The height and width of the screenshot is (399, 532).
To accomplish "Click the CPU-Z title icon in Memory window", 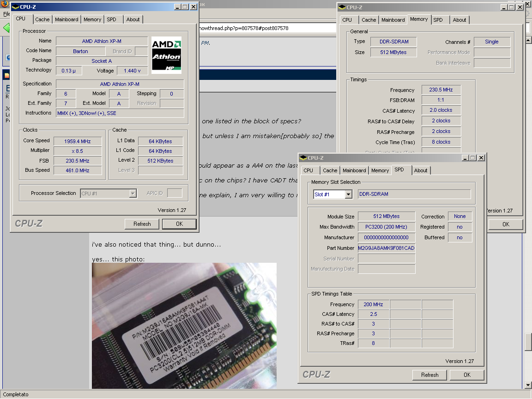I will pyautogui.click(x=342, y=7).
